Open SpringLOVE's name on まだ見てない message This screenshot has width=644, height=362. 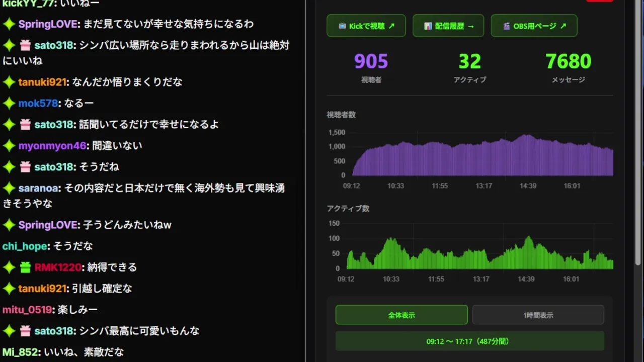(x=48, y=24)
